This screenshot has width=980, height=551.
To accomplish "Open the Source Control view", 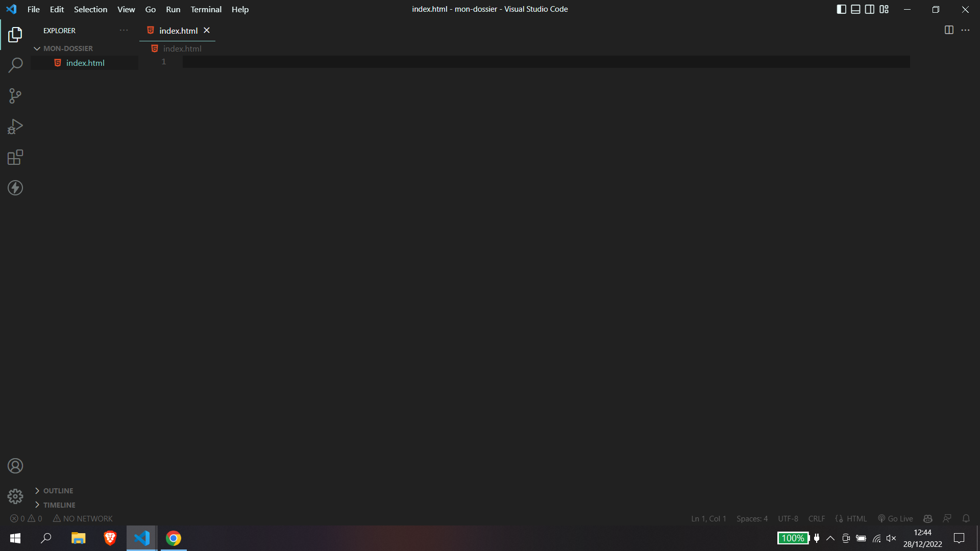I will pos(15,96).
